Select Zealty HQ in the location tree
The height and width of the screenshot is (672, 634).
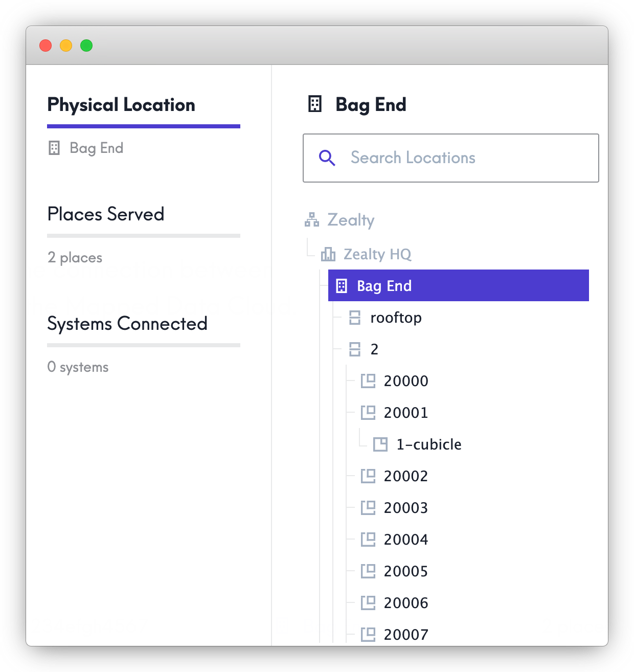(x=377, y=254)
